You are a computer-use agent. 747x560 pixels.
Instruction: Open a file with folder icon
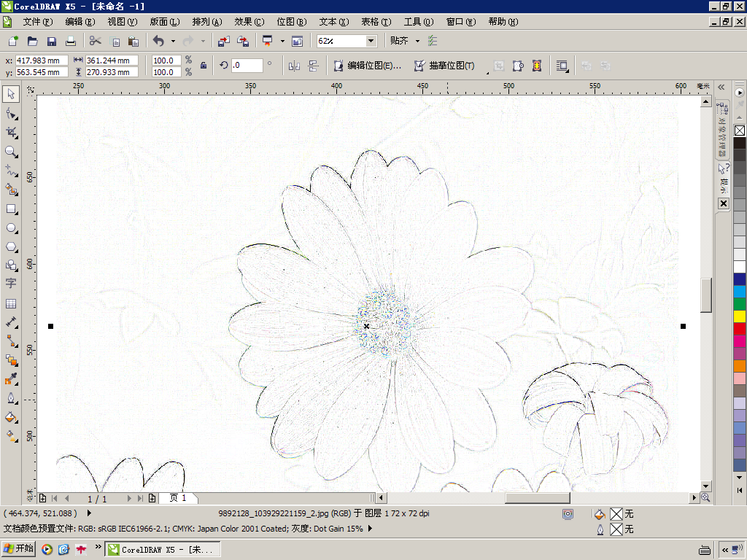coord(32,41)
